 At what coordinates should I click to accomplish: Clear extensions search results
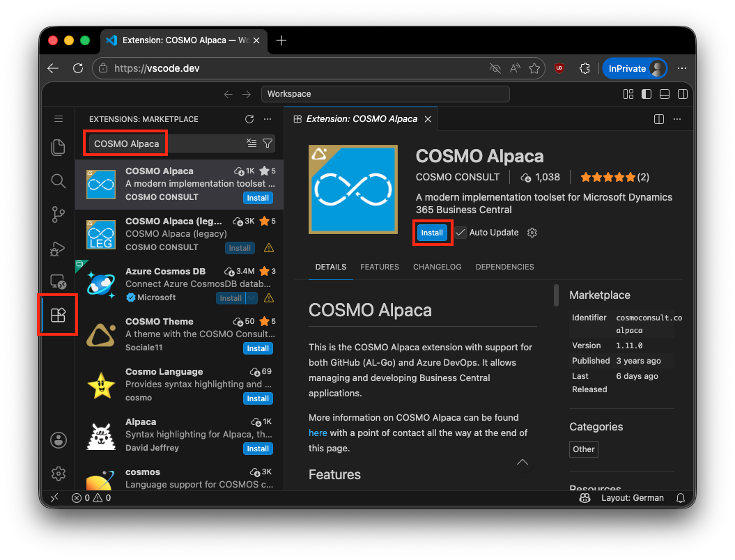(x=252, y=143)
